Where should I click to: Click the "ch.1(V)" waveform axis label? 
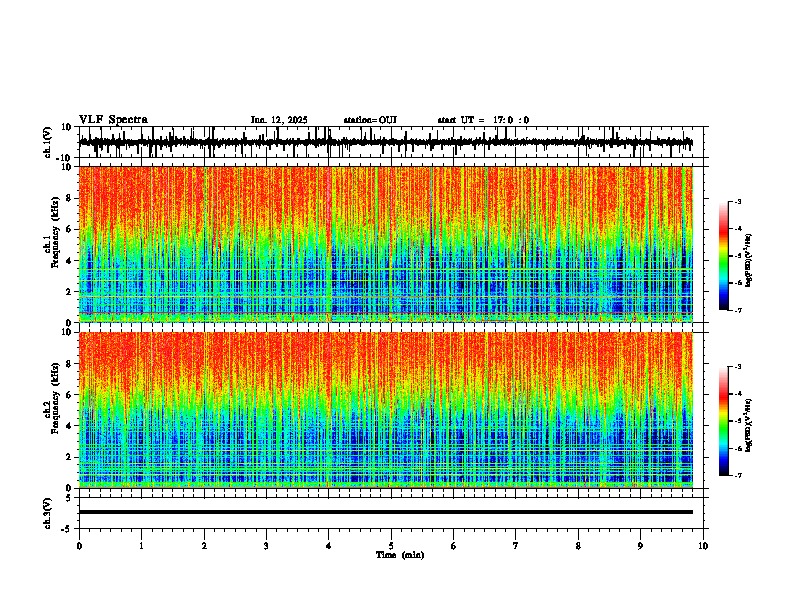click(x=48, y=142)
